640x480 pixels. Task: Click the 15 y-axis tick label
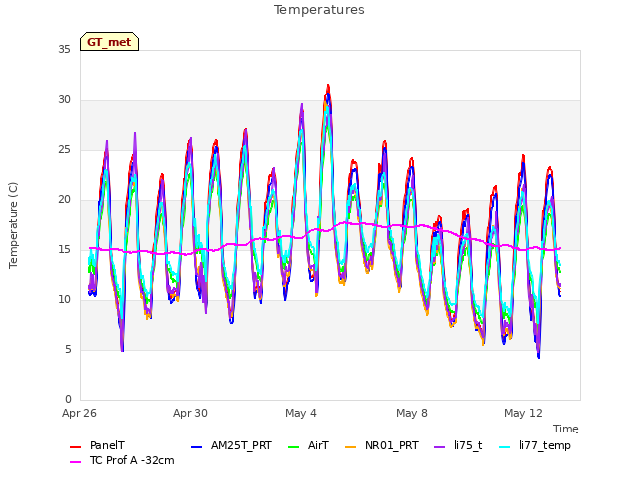(x=64, y=249)
